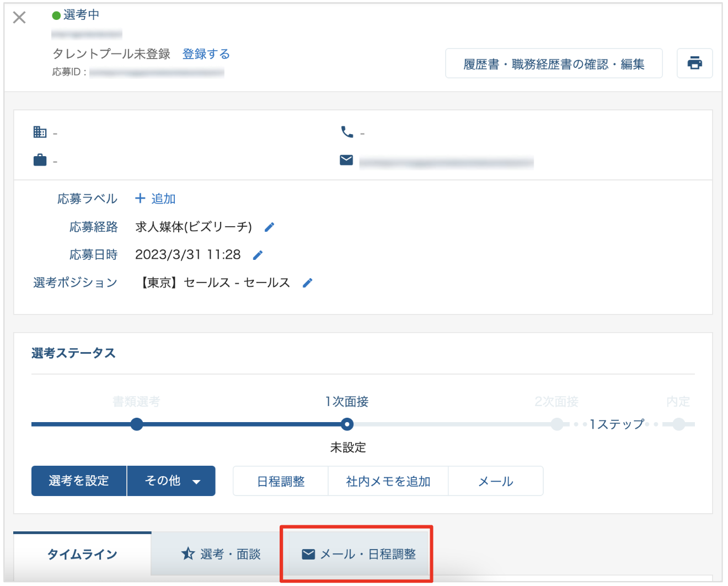Screen dimensions: 728x586
Task: Select the 1次面接 step marker
Action: (x=347, y=424)
